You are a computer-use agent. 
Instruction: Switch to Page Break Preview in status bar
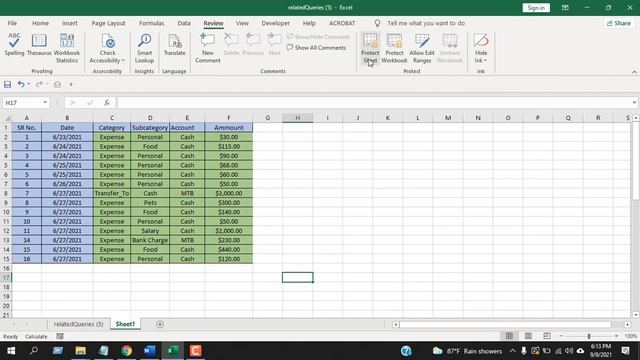click(547, 336)
